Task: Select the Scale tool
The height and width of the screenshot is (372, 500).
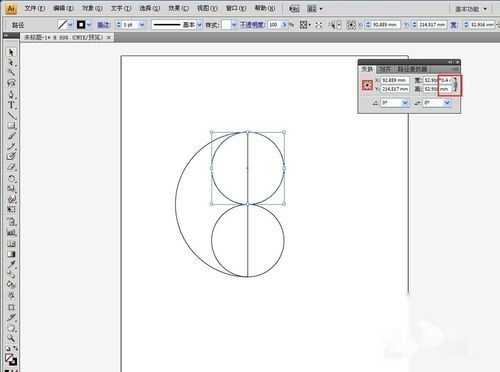Action: 11,189
